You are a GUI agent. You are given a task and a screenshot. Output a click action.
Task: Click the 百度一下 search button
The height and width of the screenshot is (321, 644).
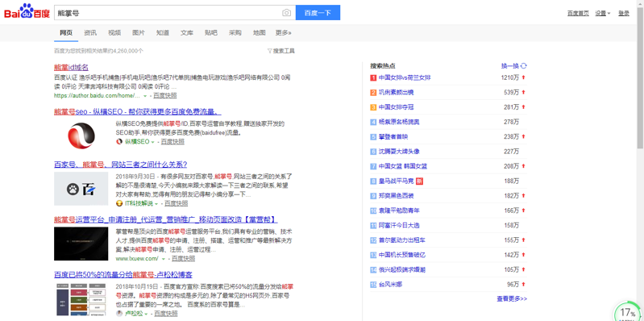318,13
